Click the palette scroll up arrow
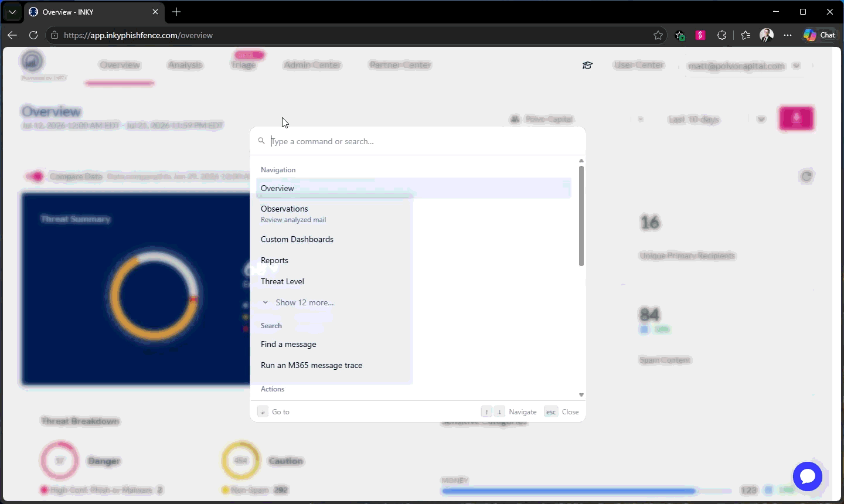The image size is (844, 504). coord(581,161)
